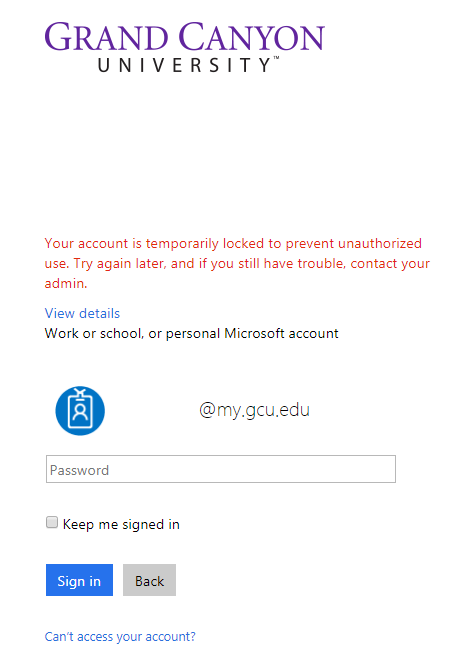The image size is (467, 670).
Task: Focus the Password input field
Action: [x=221, y=469]
